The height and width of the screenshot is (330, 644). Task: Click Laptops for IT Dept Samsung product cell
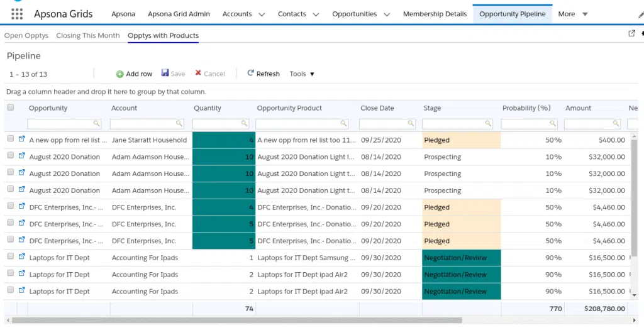point(306,258)
